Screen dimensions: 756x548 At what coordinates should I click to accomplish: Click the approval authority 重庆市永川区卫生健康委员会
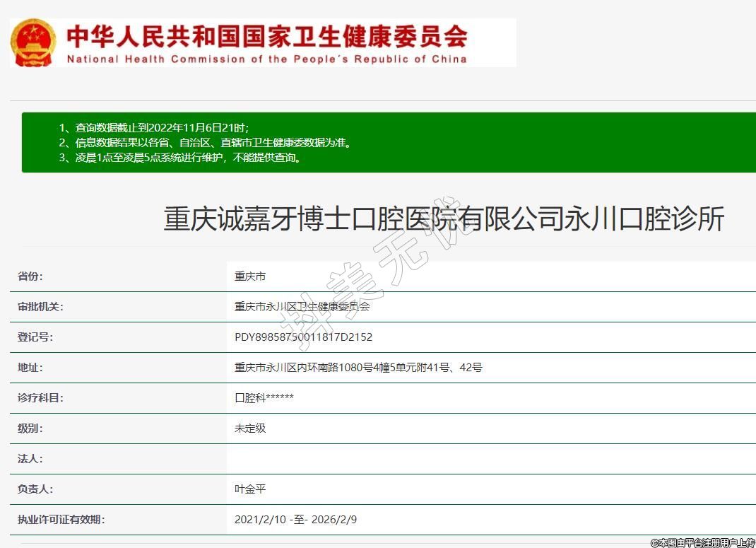coord(302,307)
